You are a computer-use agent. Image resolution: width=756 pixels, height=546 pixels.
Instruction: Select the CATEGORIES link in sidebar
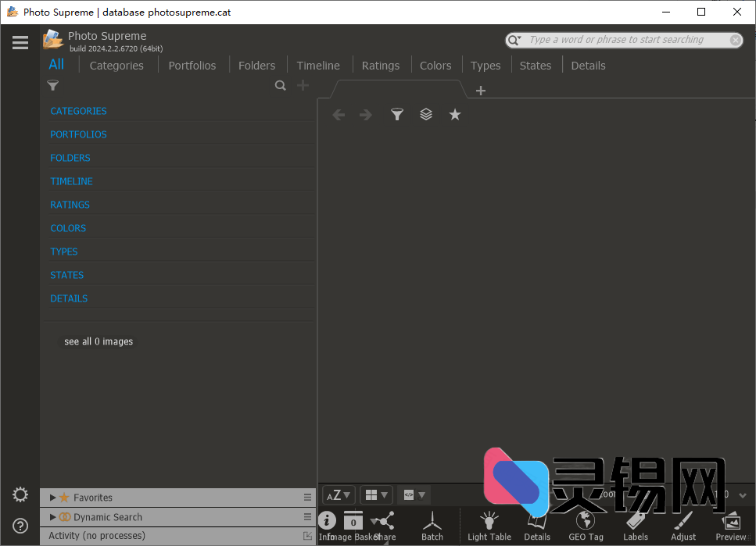78,111
